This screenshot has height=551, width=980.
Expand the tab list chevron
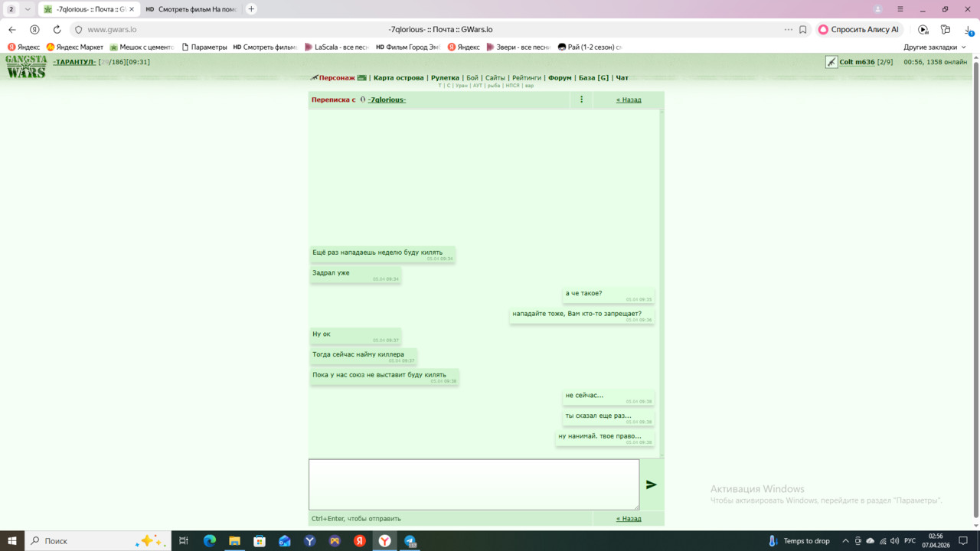coord(28,9)
